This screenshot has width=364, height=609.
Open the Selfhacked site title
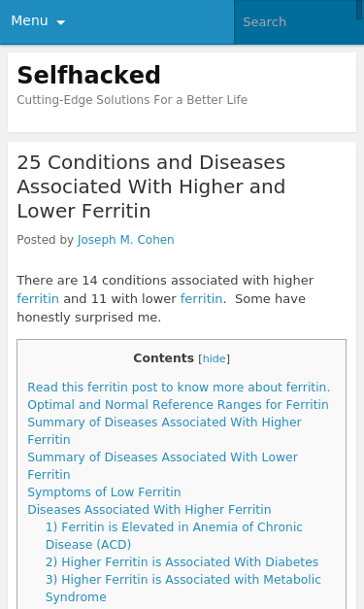click(x=89, y=75)
